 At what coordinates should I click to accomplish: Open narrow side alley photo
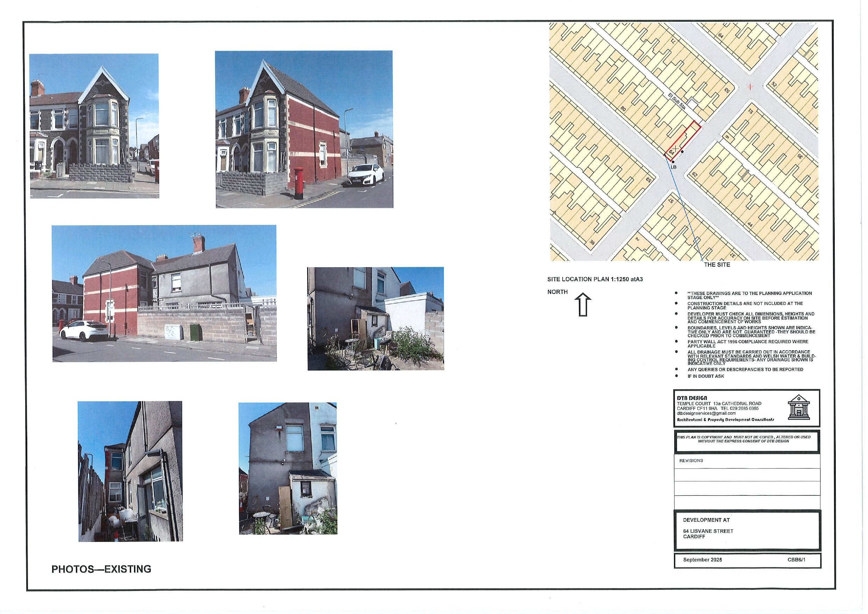[130, 471]
